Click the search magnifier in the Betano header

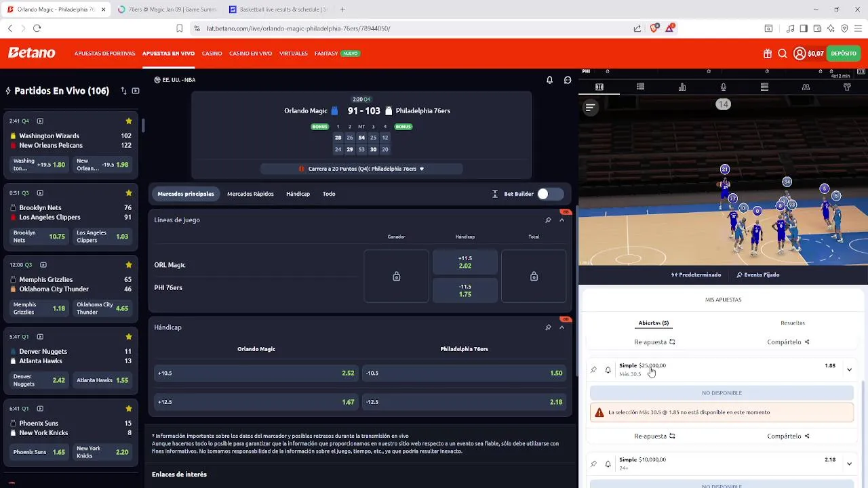783,54
